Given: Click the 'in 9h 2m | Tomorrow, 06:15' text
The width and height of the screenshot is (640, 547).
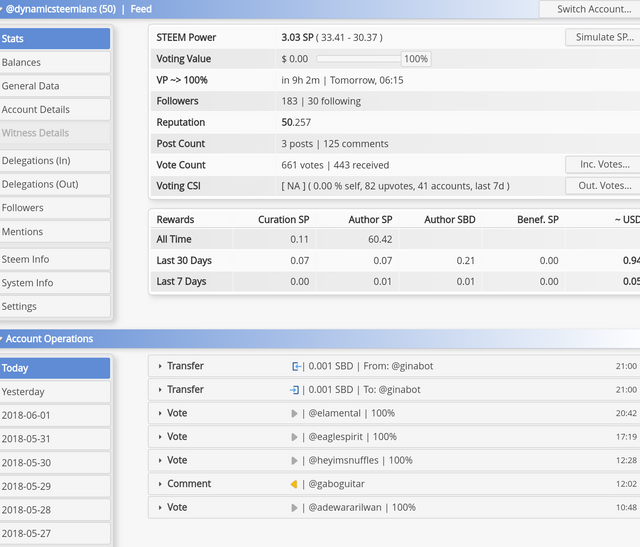Looking at the screenshot, I should point(342,80).
